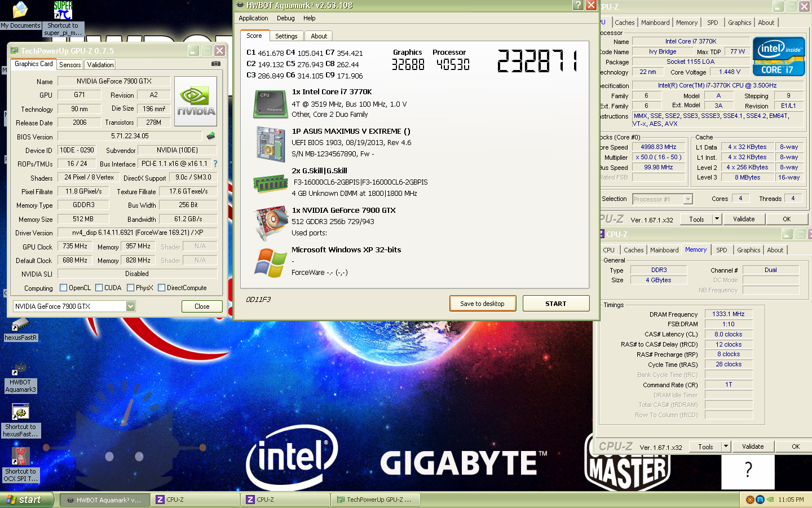
Task: Enable the DirectCompute checkbox
Action: pos(161,288)
